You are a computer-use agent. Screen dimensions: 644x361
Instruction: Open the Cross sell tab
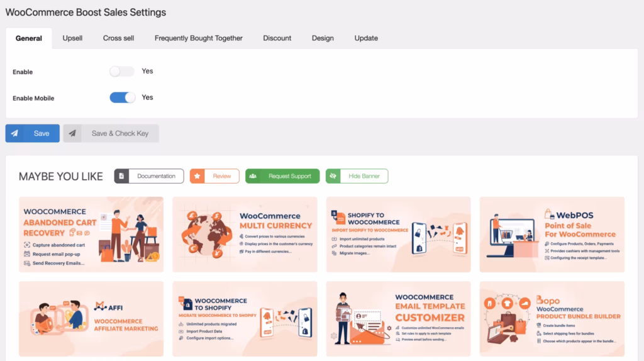tap(118, 38)
